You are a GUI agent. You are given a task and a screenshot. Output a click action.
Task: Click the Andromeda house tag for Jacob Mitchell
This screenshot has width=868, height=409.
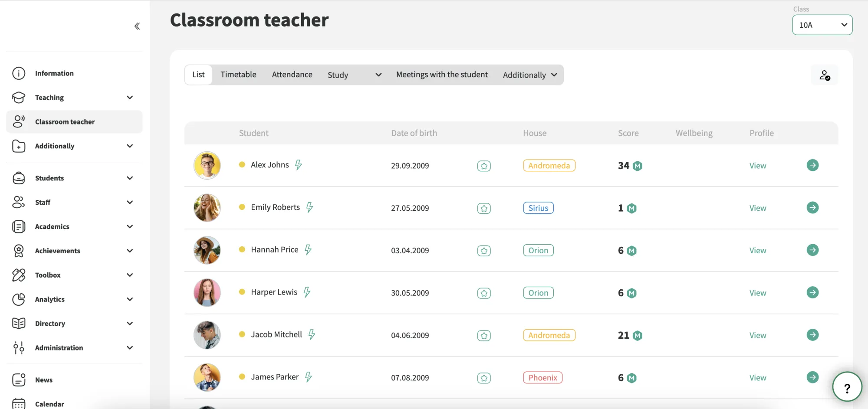(x=549, y=335)
